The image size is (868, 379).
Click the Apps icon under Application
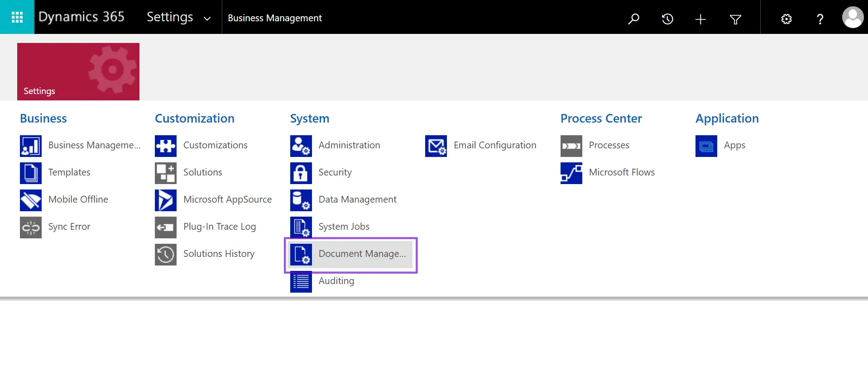(706, 146)
